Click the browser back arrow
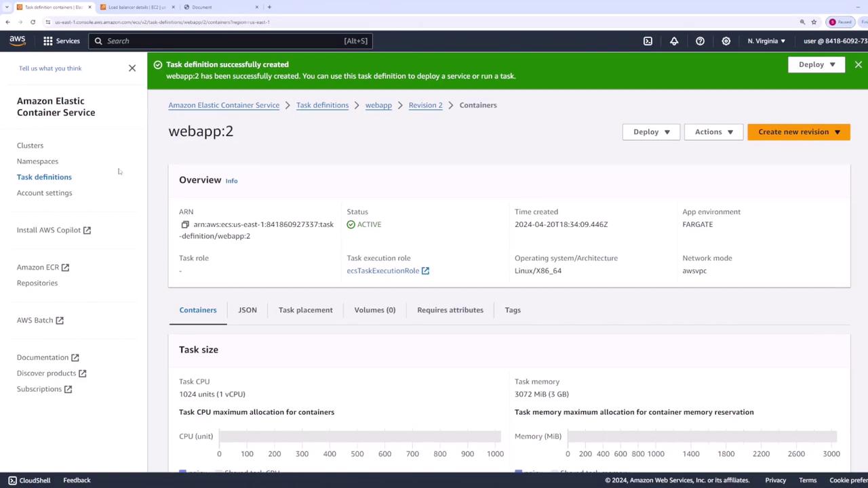This screenshot has width=868, height=488. [7, 22]
